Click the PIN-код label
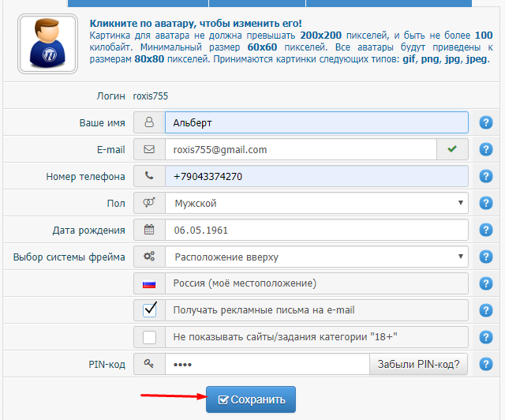The image size is (505, 420). (x=107, y=365)
